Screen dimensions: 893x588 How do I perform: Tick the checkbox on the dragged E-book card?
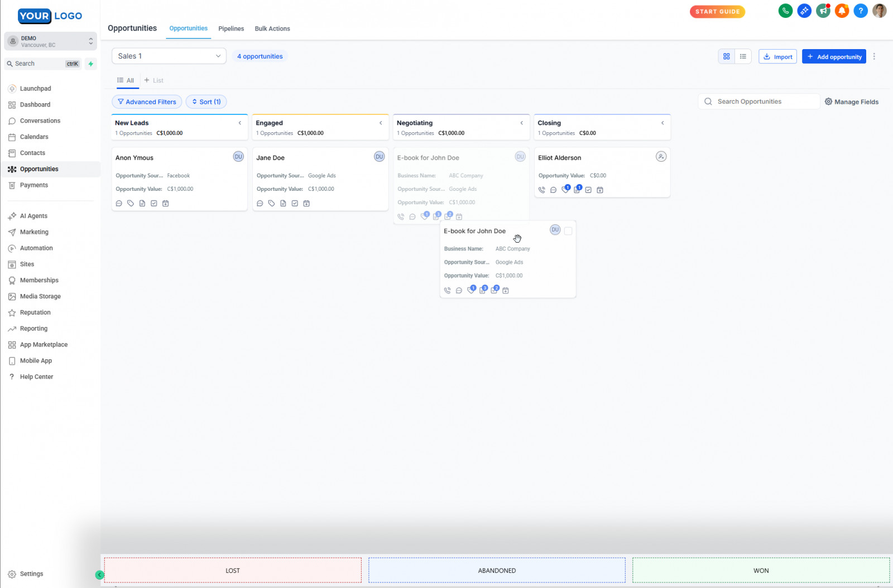568,231
